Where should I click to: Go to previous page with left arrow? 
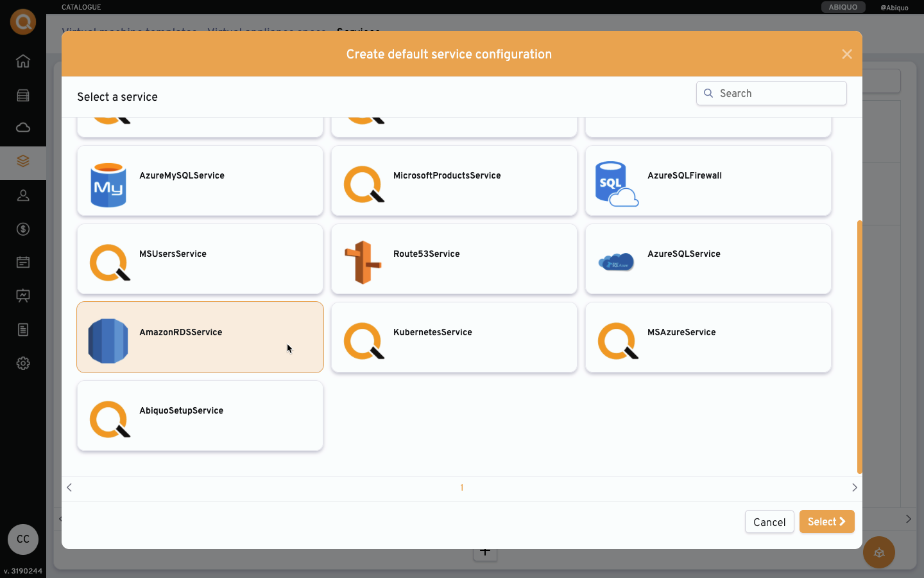69,487
